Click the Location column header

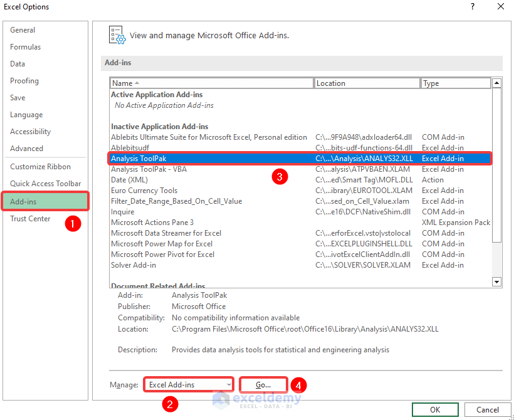(367, 83)
